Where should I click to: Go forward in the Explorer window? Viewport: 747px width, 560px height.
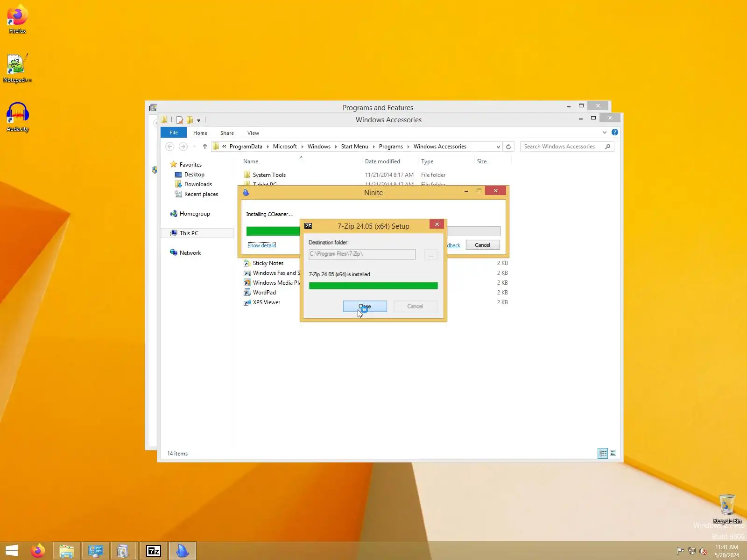[183, 147]
